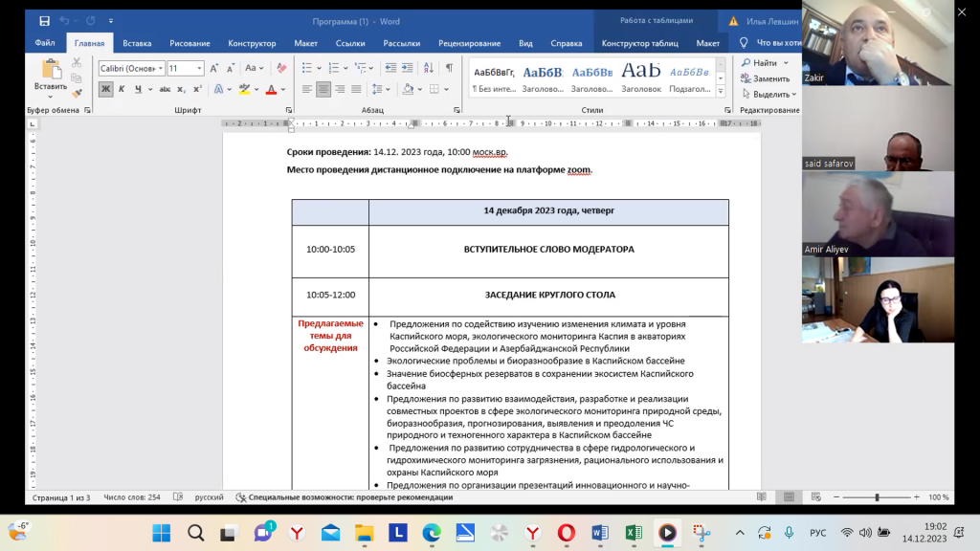Image resolution: width=980 pixels, height=551 pixels.
Task: Decrease font size with the smaller A icon
Action: 231,68
